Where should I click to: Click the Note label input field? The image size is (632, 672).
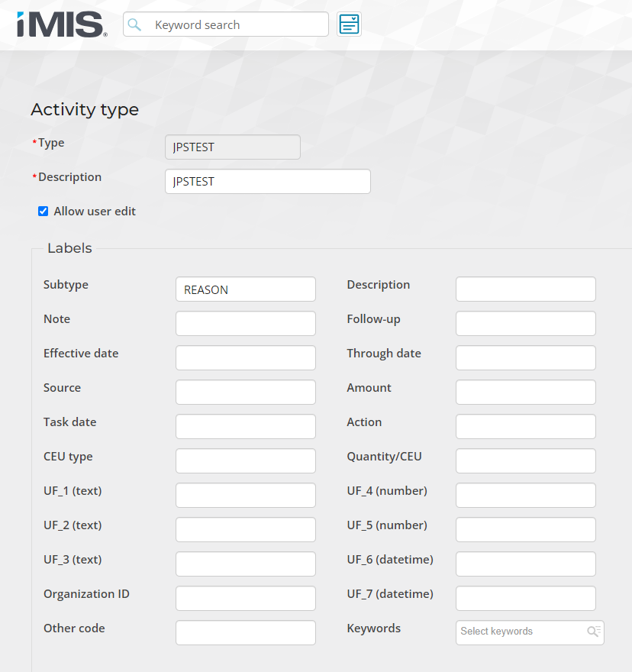tap(245, 324)
